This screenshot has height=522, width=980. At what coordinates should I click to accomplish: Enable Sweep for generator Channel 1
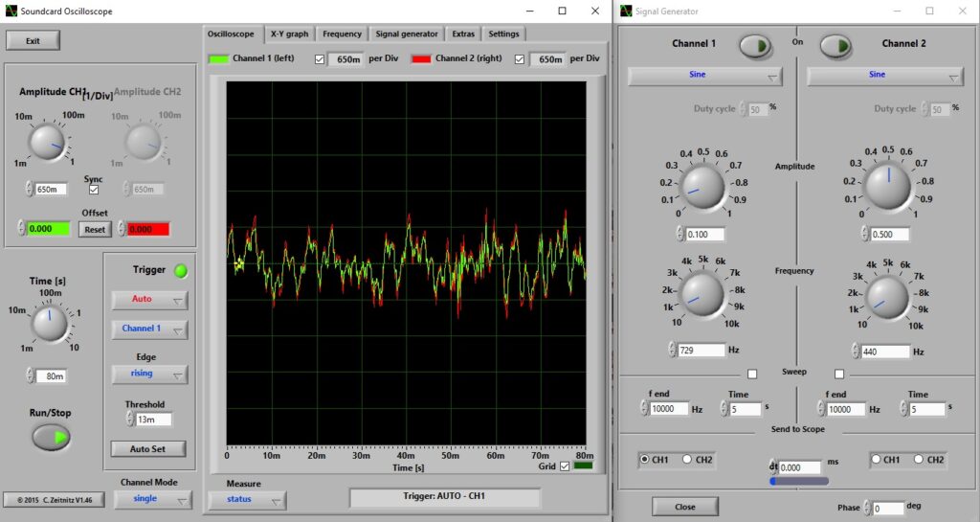752,374
